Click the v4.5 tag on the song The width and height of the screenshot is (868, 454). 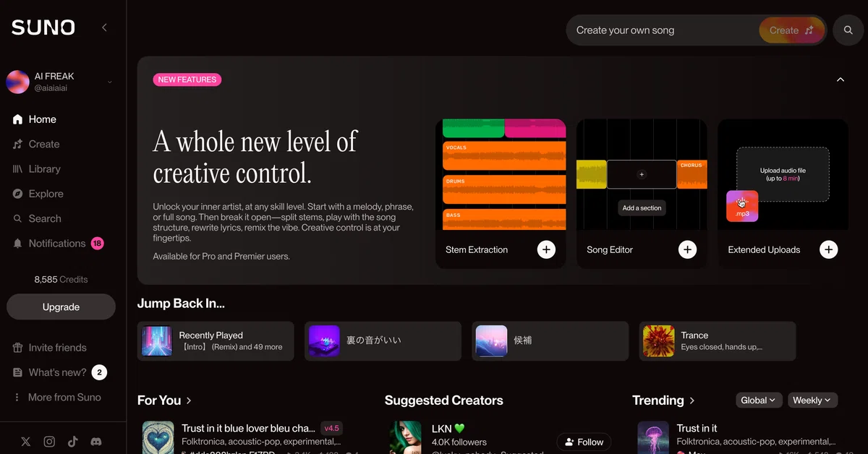point(331,428)
